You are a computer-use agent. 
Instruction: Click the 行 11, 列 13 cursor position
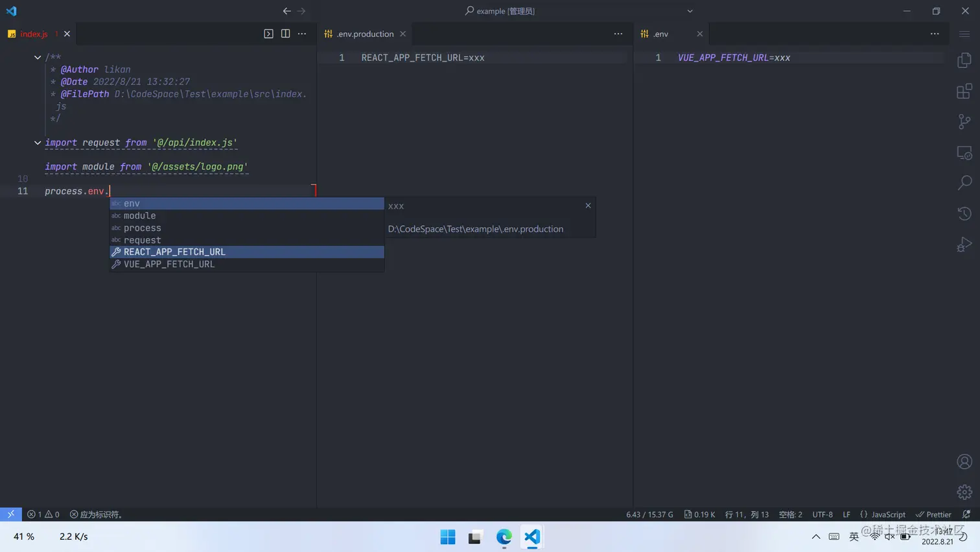747,514
